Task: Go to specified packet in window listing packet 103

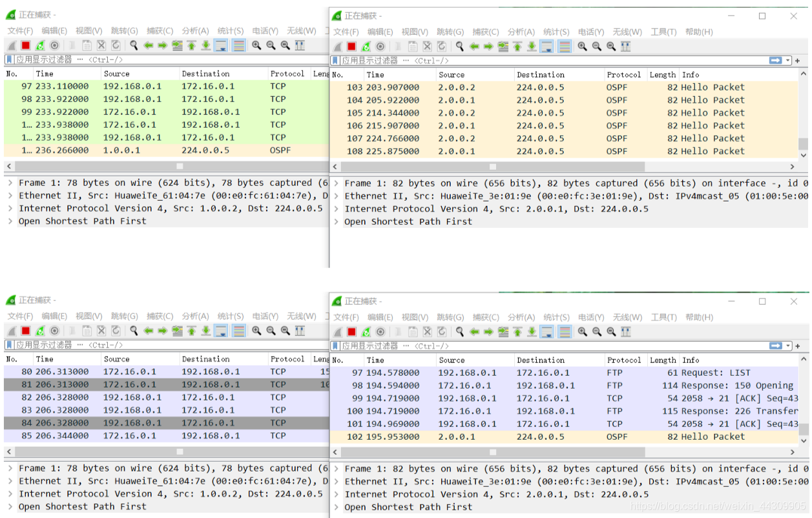Action: pos(503,47)
